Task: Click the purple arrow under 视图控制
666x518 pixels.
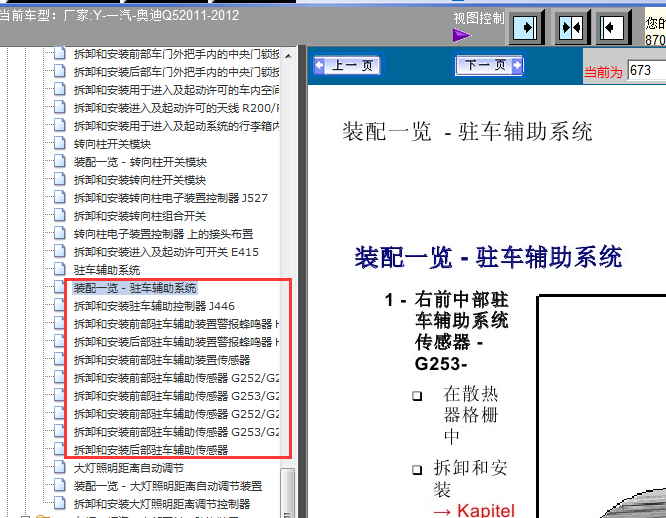Action: pos(462,36)
